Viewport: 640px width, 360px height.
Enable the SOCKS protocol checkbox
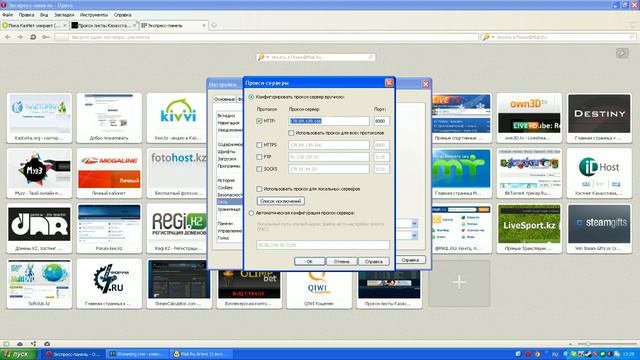tap(259, 169)
